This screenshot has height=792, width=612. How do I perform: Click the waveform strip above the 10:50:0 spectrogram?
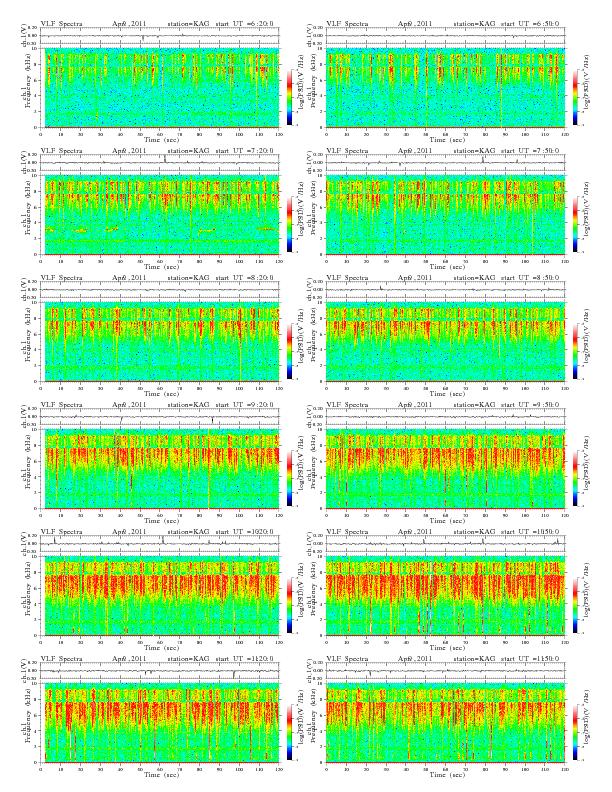pyautogui.click(x=445, y=544)
